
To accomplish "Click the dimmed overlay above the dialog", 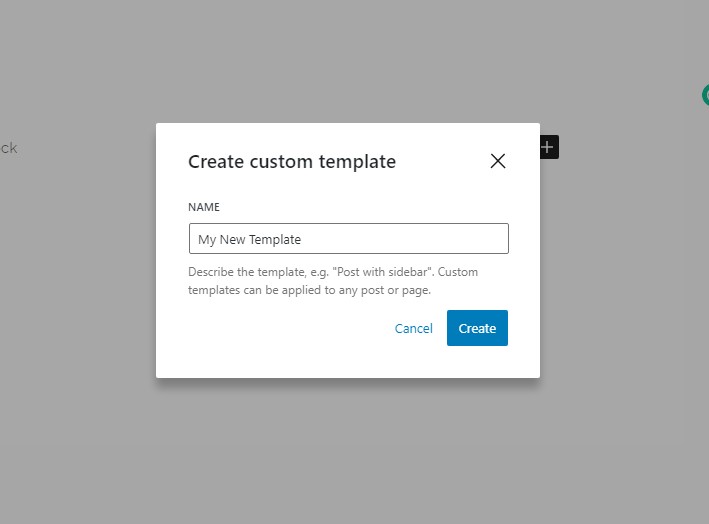I will tap(348, 60).
